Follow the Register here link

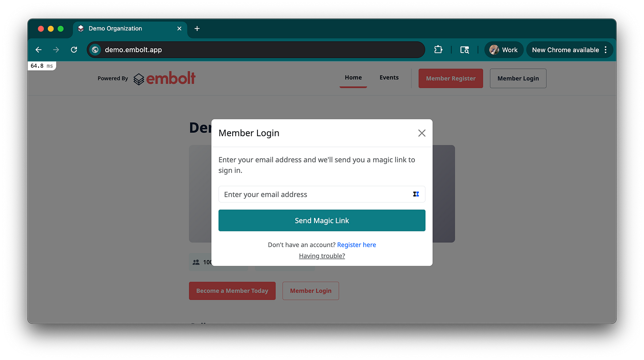point(356,245)
